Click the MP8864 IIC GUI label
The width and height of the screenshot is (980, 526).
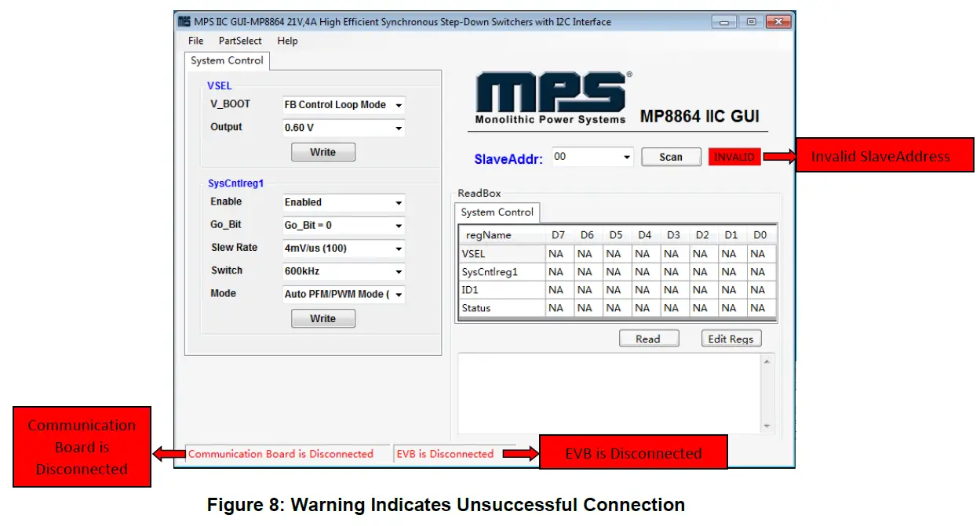[x=699, y=116]
